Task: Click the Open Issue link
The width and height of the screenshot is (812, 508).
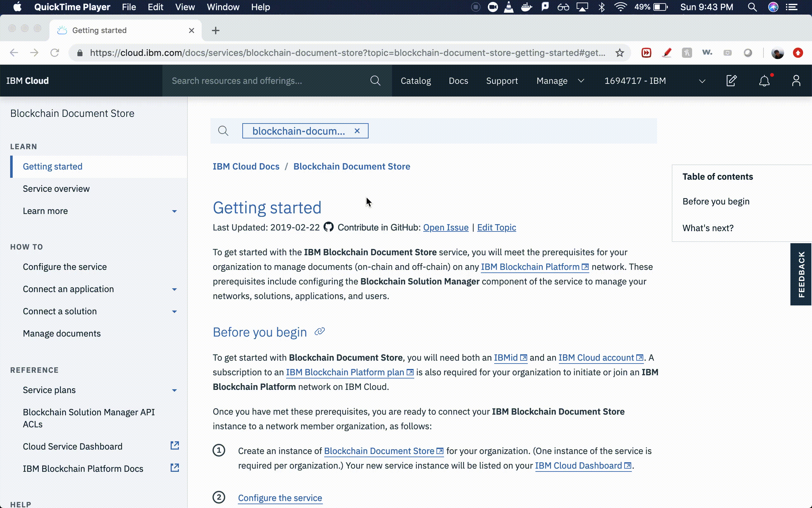Action: (446, 227)
